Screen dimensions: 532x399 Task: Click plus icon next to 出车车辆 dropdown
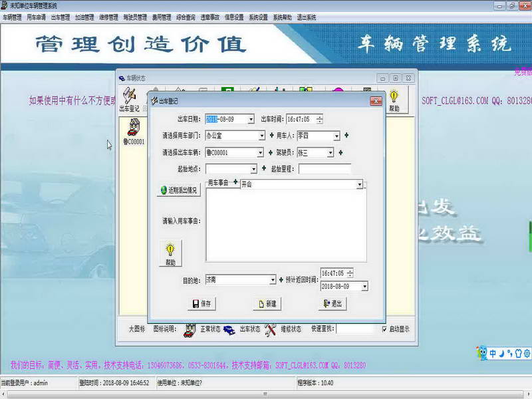tap(271, 153)
